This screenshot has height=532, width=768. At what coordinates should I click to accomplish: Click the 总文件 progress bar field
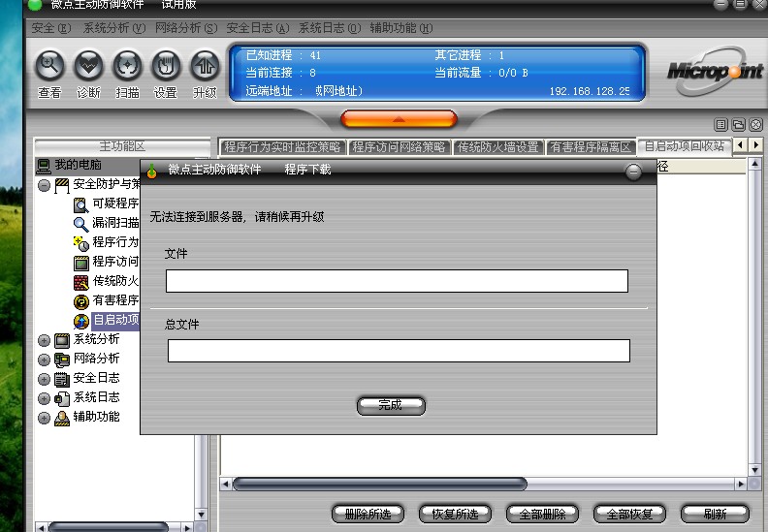[399, 351]
